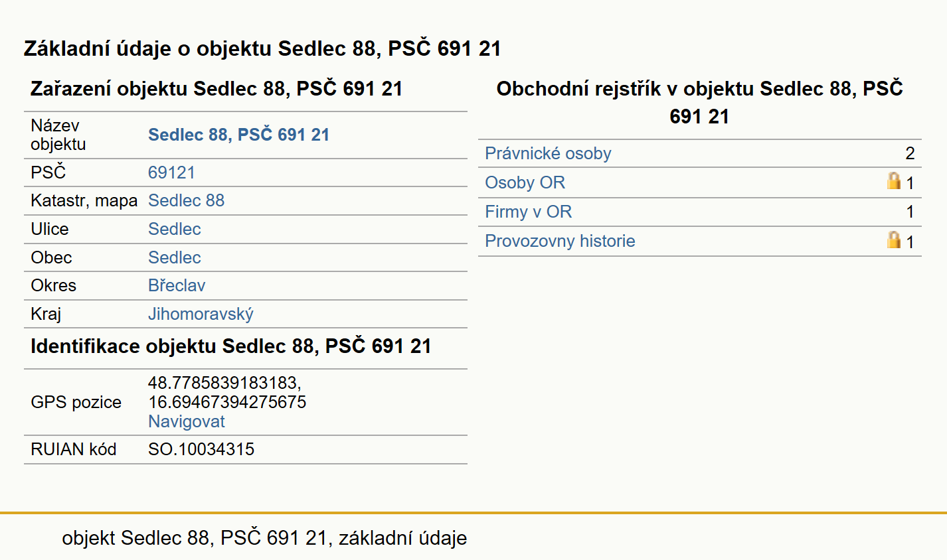Image resolution: width=947 pixels, height=560 pixels.
Task: Open the Právnické osoby list
Action: pos(548,153)
